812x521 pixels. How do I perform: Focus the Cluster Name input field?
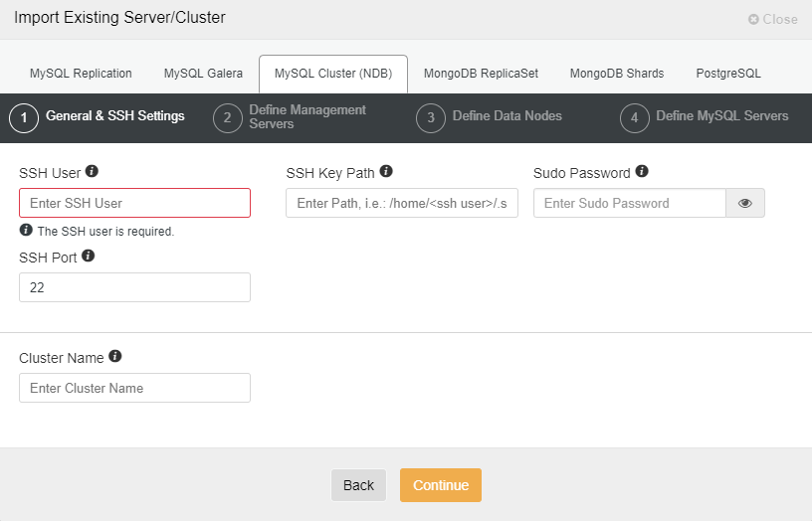(134, 388)
